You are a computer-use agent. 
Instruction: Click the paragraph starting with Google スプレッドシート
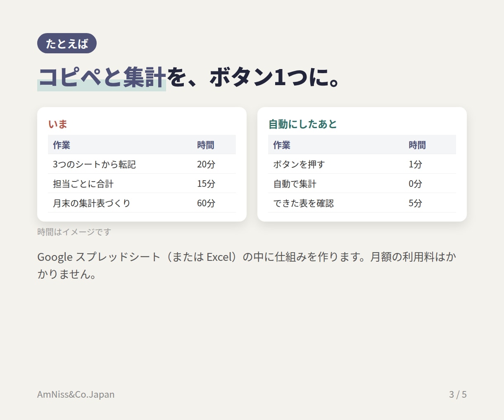pyautogui.click(x=247, y=265)
